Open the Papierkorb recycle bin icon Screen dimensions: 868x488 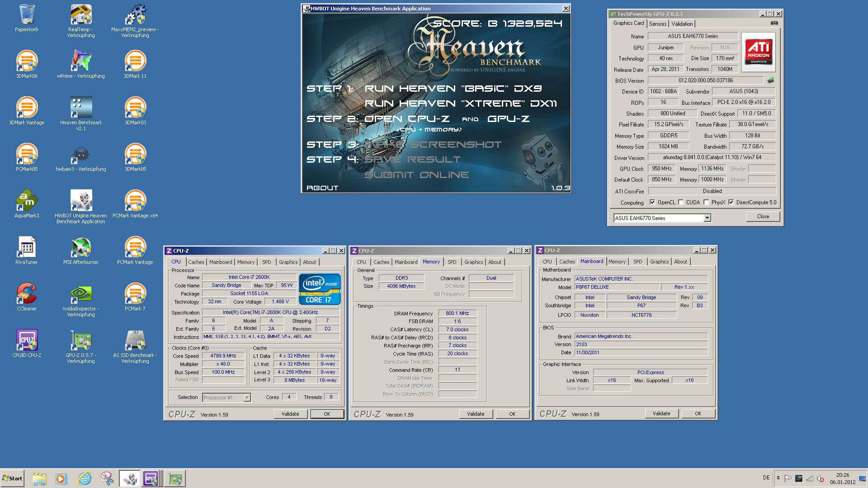click(26, 18)
